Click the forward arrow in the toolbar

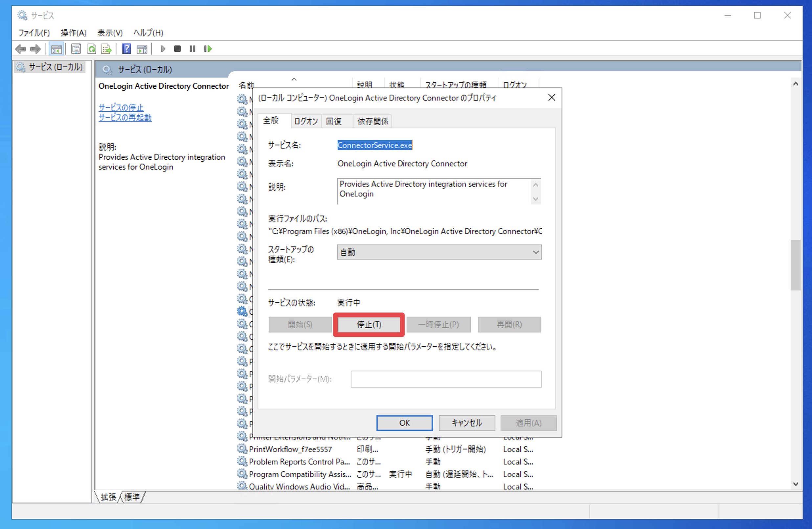click(35, 49)
